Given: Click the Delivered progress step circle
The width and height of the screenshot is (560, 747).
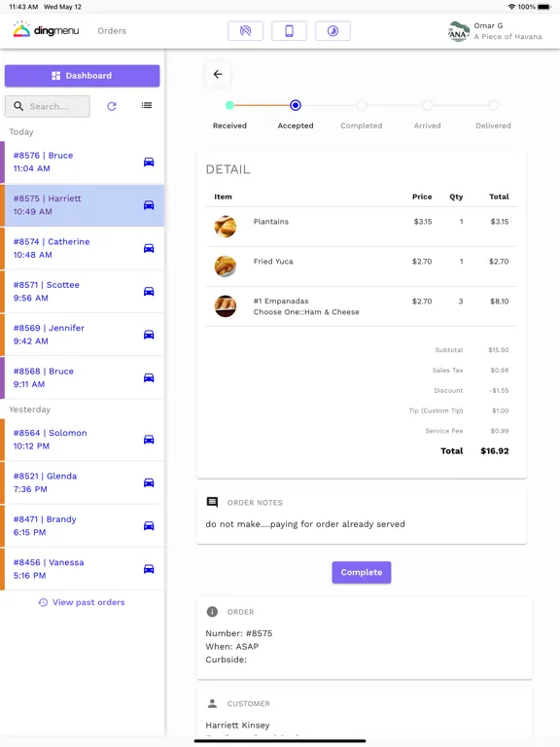Looking at the screenshot, I should pyautogui.click(x=493, y=105).
